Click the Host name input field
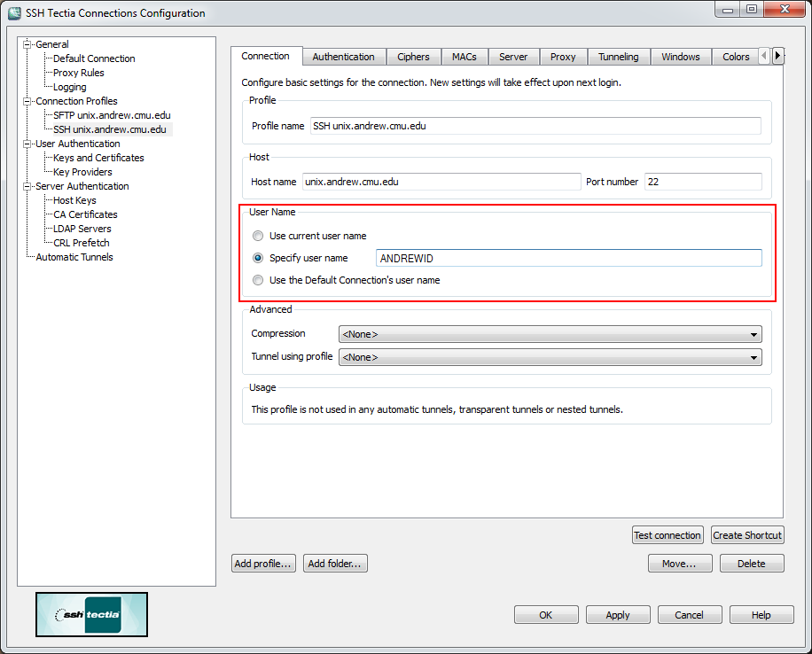The width and height of the screenshot is (812, 654). click(441, 182)
